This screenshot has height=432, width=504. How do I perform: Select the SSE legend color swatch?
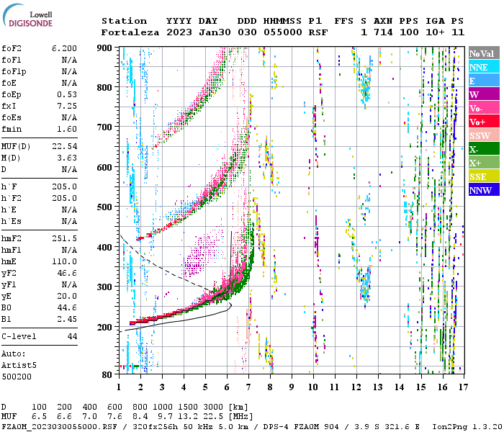tap(484, 176)
